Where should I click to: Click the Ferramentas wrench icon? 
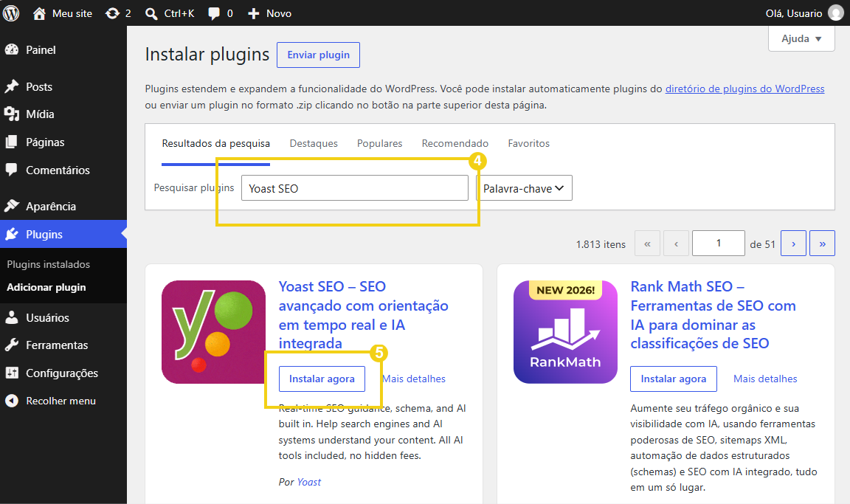click(11, 345)
